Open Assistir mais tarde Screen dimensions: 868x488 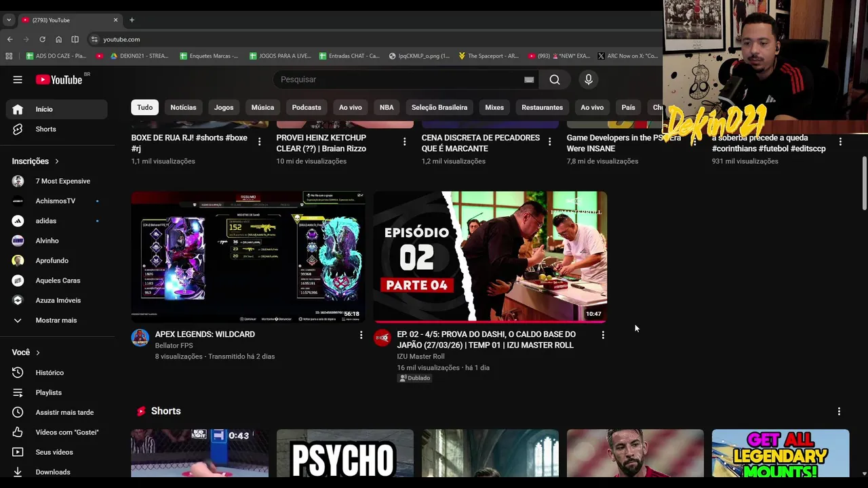(x=57, y=412)
